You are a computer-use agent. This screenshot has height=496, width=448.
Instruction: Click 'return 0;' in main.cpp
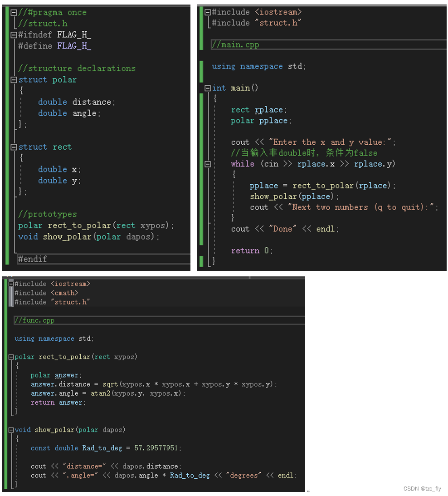click(x=252, y=251)
